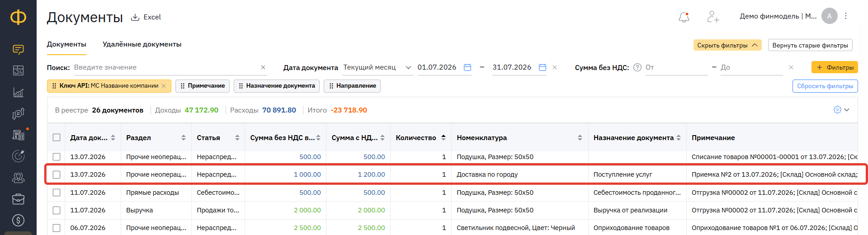
Task: Check the Светильник подвесной row checkbox
Action: [57, 228]
